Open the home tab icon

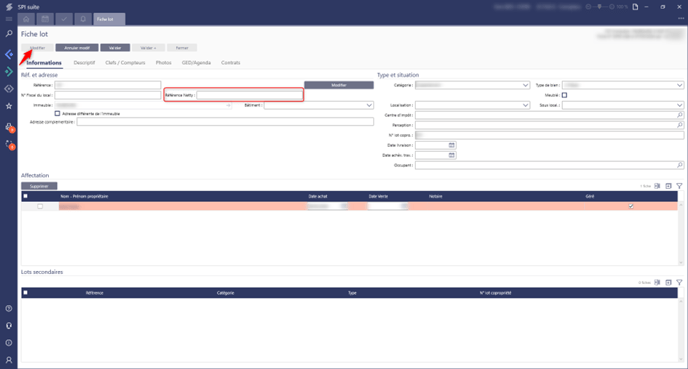pos(26,19)
